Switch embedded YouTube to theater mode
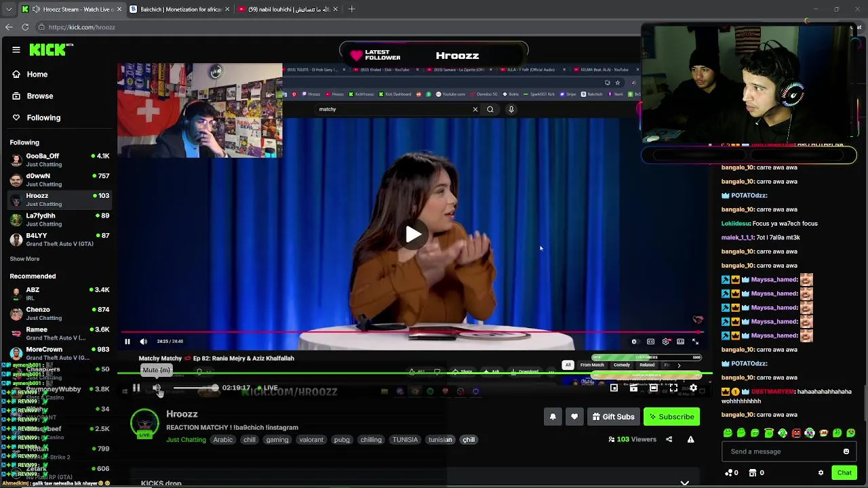The image size is (868, 488). [680, 342]
